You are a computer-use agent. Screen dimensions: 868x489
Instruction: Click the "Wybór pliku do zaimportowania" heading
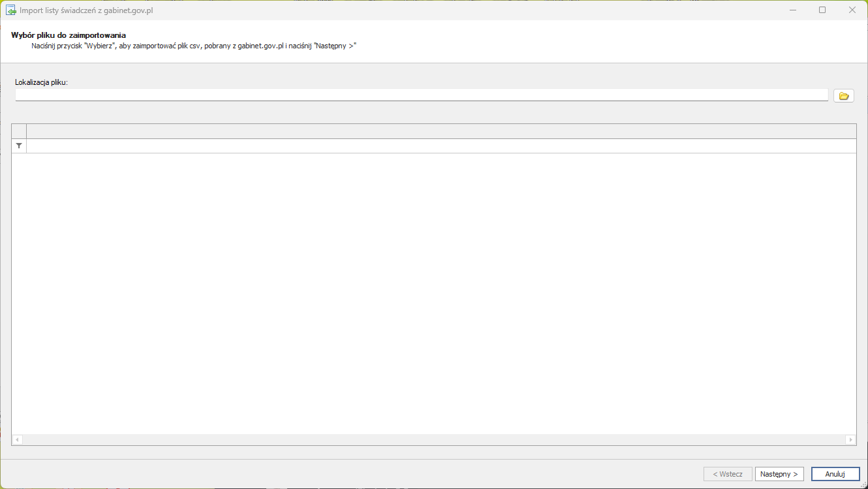coord(69,35)
